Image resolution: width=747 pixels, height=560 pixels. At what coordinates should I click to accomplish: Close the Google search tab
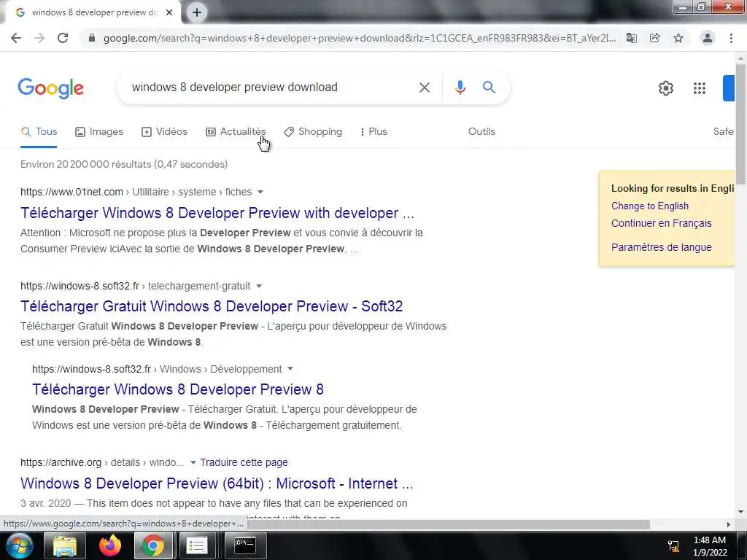pos(169,12)
